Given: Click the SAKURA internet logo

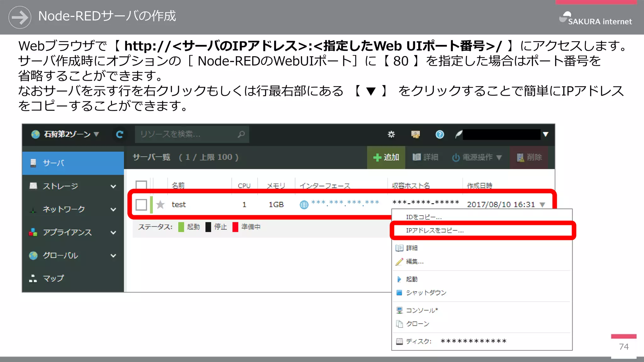Looking at the screenshot, I should [596, 19].
